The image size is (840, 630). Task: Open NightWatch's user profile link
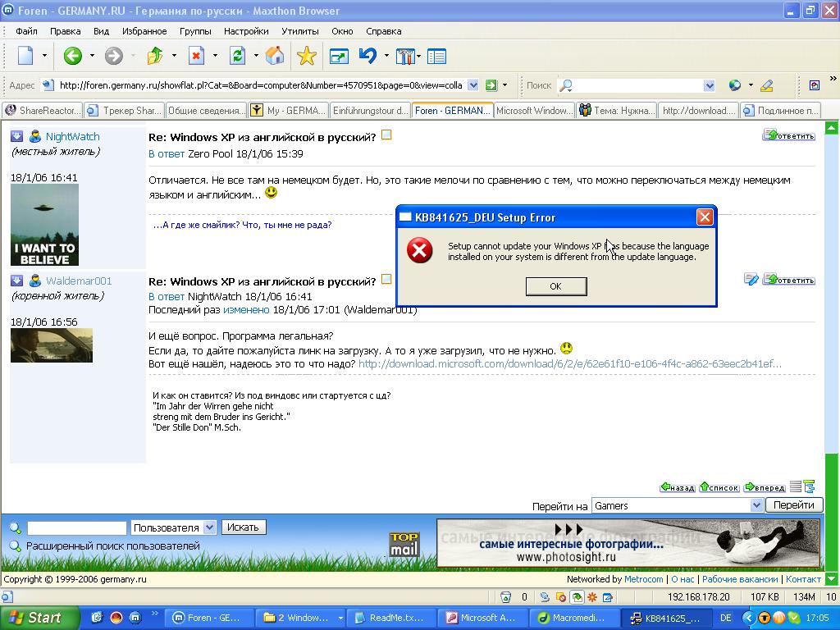(72, 137)
